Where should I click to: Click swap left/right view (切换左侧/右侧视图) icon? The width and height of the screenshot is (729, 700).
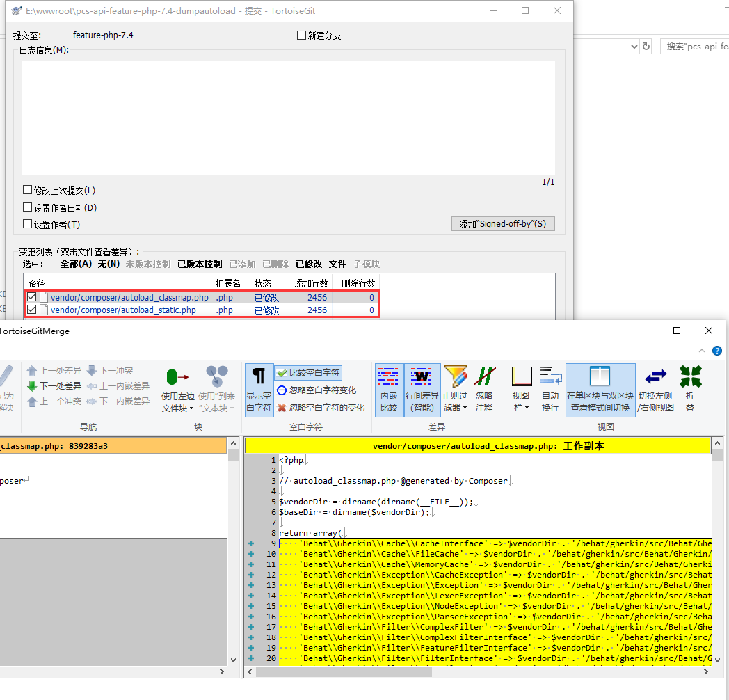(x=655, y=390)
